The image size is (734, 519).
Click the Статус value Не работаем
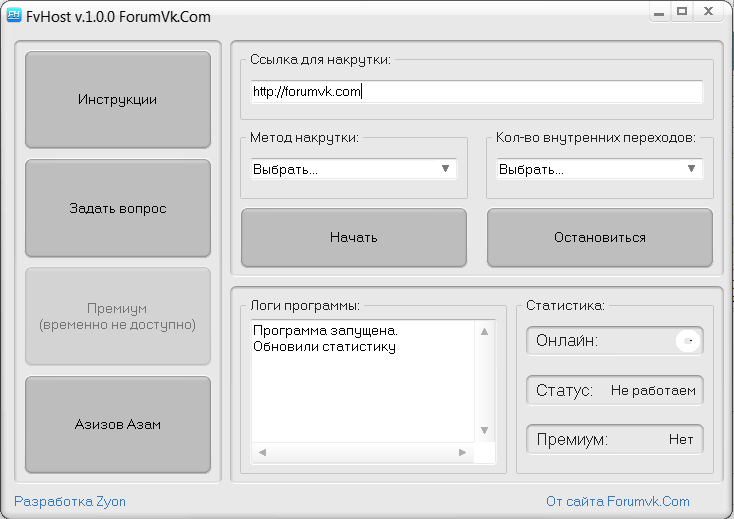653,390
